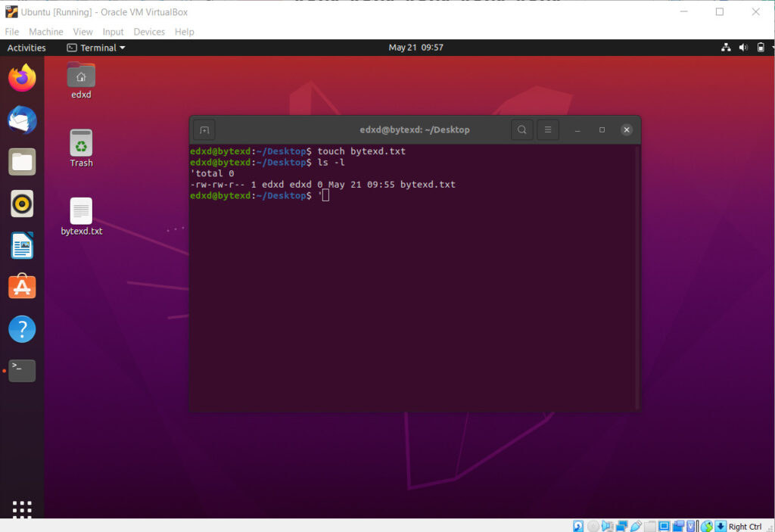Start LibreOffice Writer from the dock
The height and width of the screenshot is (532, 775).
pyautogui.click(x=21, y=245)
